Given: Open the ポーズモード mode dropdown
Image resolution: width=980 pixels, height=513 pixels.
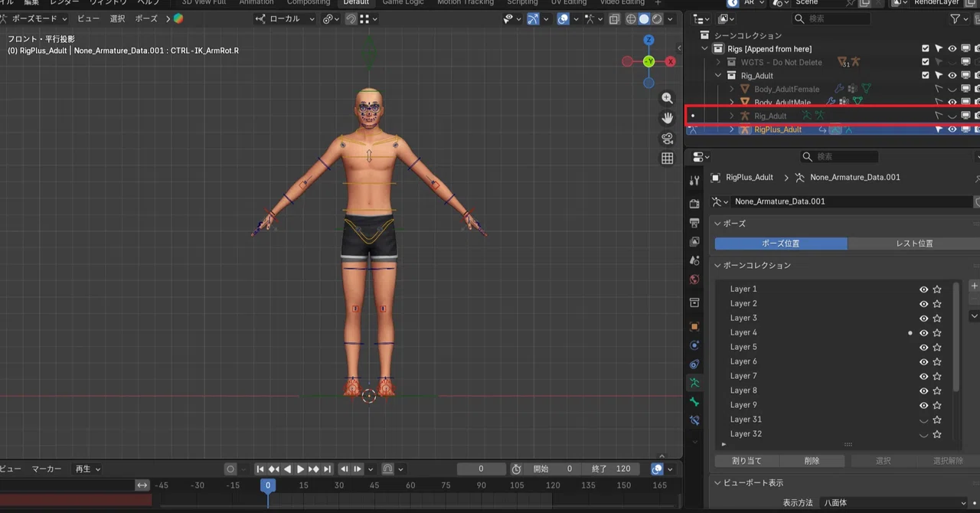Looking at the screenshot, I should coord(34,19).
